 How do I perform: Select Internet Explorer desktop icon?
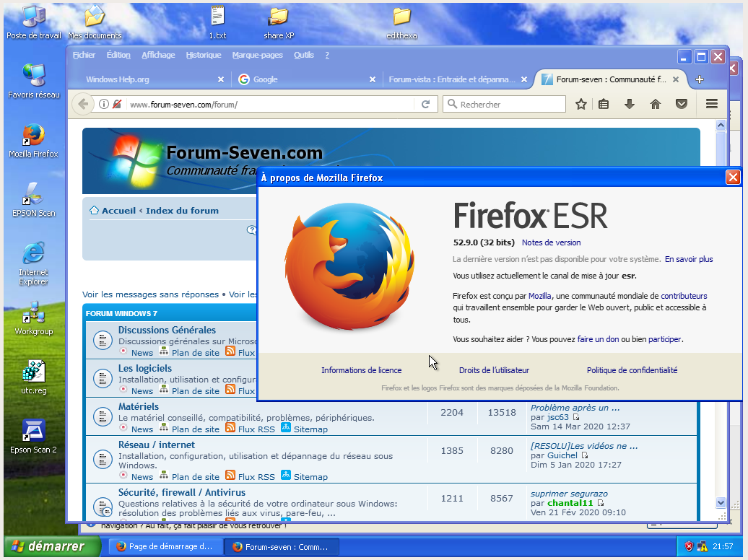33,263
